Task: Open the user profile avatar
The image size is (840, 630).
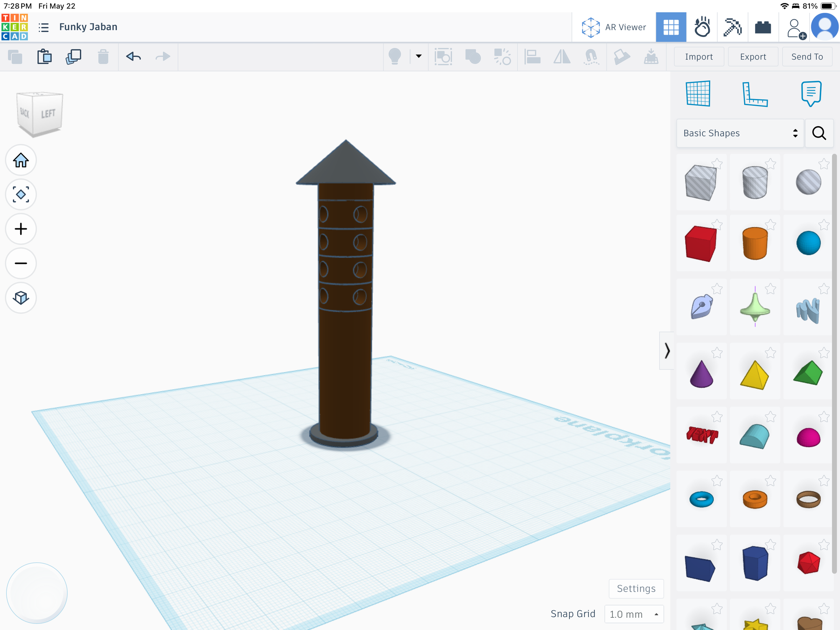Action: pos(825,27)
